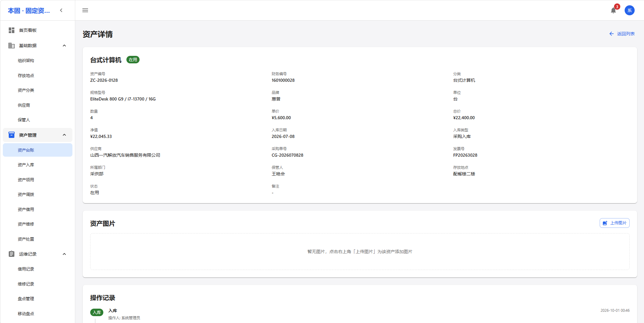Open the 保管人 menu item
The width and height of the screenshot is (644, 323).
point(37,120)
